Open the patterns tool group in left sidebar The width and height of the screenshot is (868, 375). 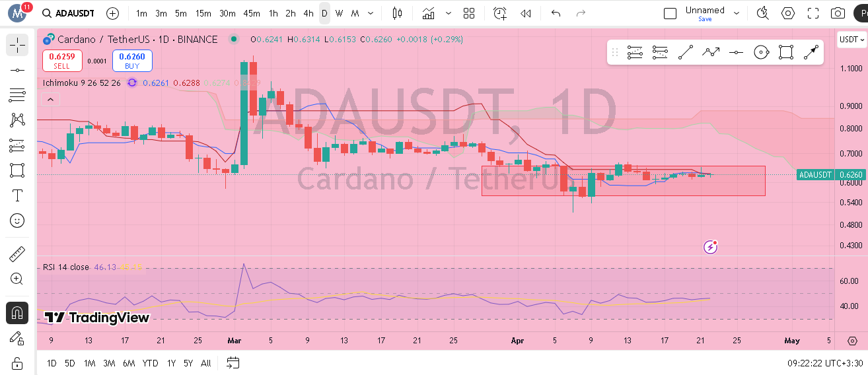pos(17,120)
